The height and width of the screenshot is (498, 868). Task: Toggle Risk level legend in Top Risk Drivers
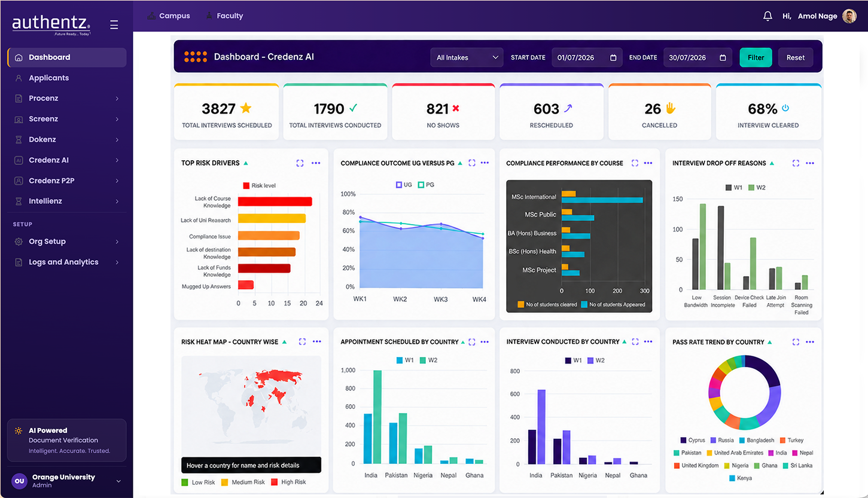tap(259, 185)
